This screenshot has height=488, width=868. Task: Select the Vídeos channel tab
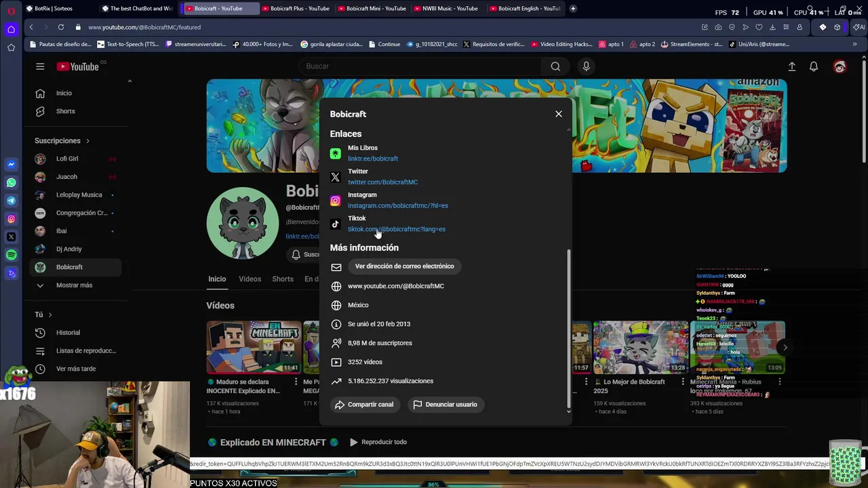250,279
